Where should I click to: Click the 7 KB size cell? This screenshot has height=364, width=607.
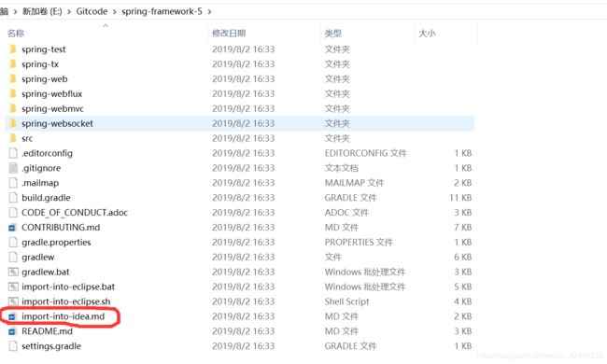pyautogui.click(x=463, y=227)
